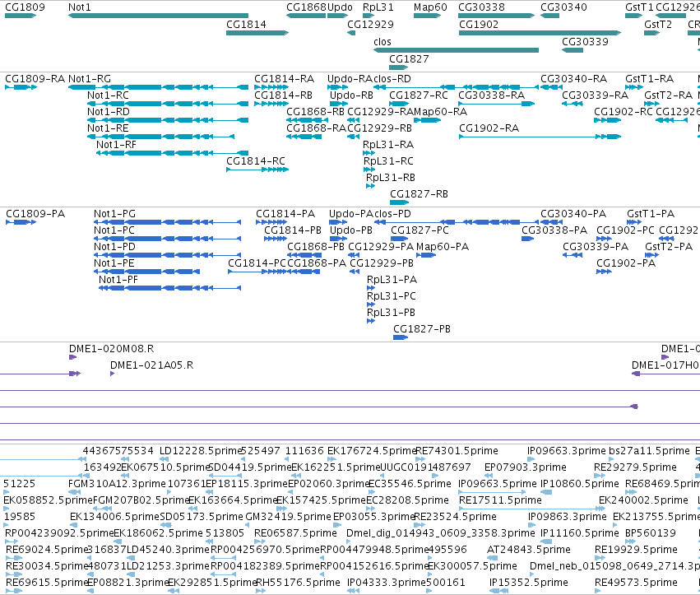
Task: Select protein CG1814-PC
Action: 257,272
